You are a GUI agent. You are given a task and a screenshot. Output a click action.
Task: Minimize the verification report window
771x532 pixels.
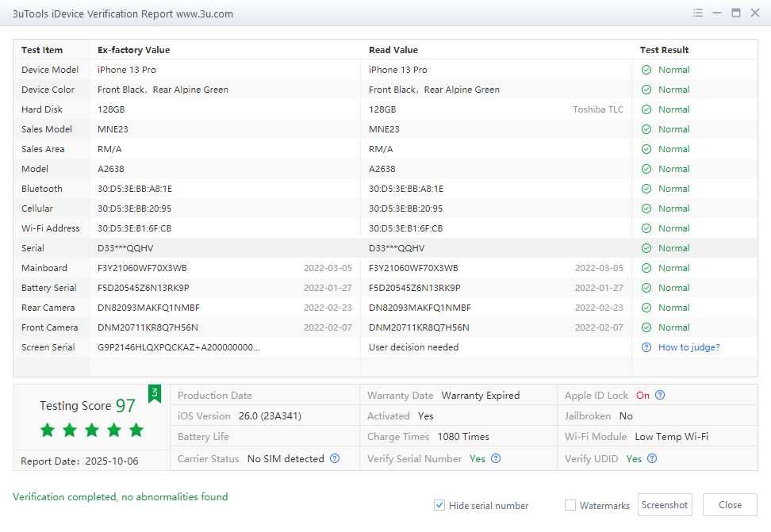pyautogui.click(x=717, y=13)
